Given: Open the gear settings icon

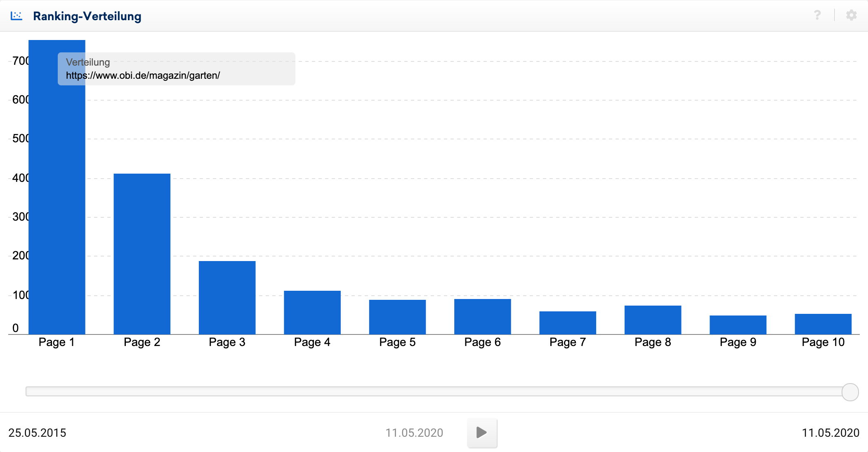Looking at the screenshot, I should [851, 15].
